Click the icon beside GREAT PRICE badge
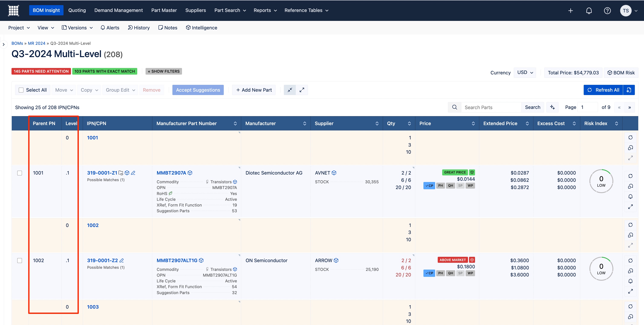Screen dimensions: 644x325 472,172
